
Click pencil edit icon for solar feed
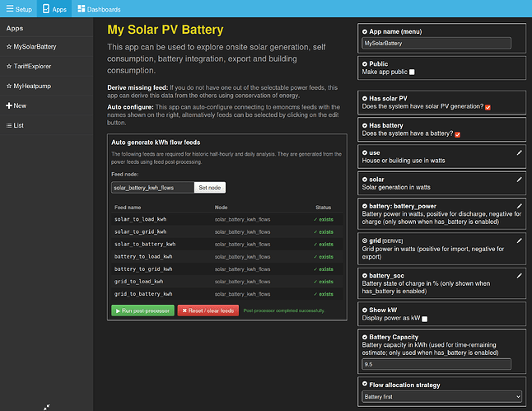(519, 180)
